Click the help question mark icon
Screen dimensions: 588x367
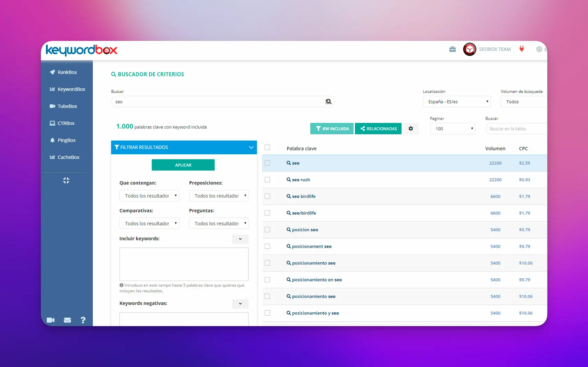click(83, 320)
